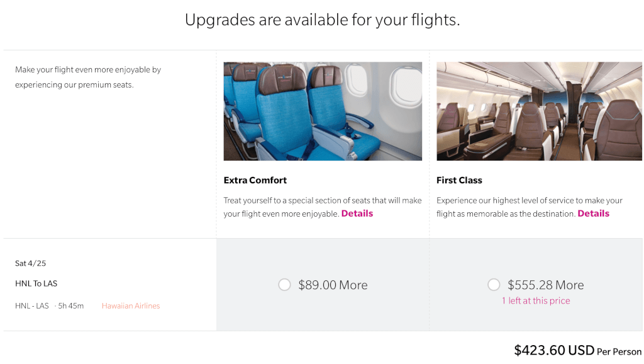Viewport: 644px width, 364px height.
Task: Click the blue Extra Comfort seats photo
Action: [x=323, y=111]
